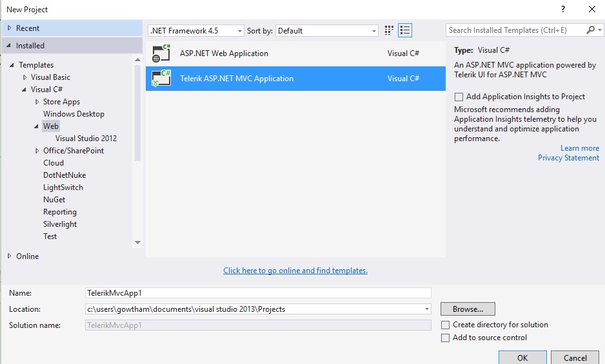Click the project Name input field
Image resolution: width=605 pixels, height=364 pixels.
click(258, 292)
